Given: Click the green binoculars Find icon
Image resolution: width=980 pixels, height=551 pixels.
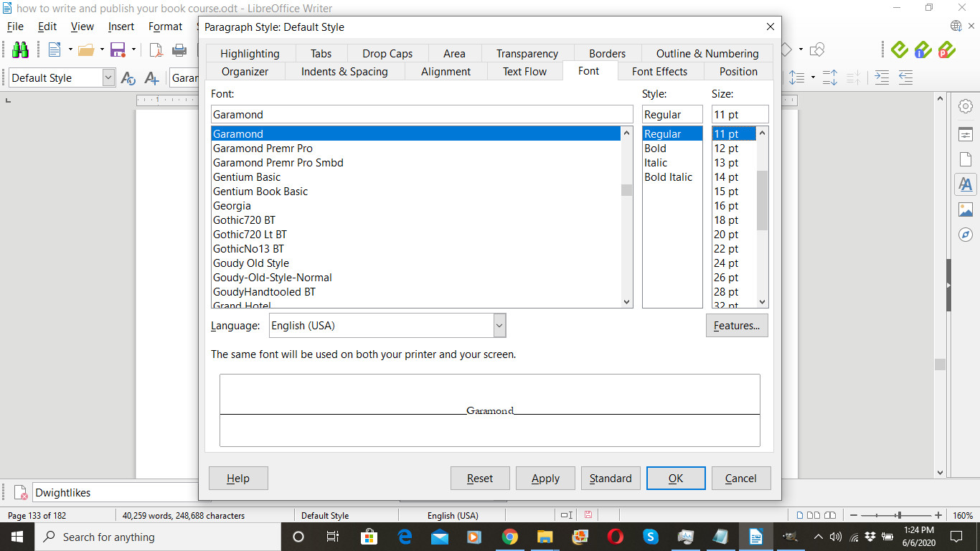Looking at the screenshot, I should click(x=20, y=50).
